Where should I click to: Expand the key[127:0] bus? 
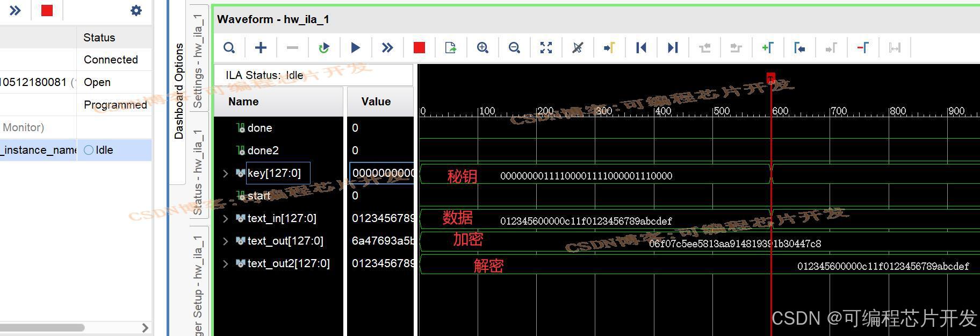226,173
